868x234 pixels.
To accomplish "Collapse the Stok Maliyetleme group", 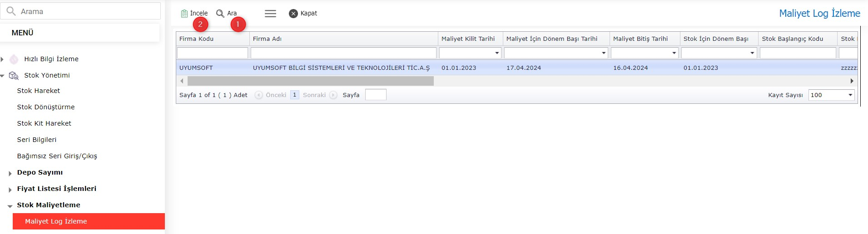I will (x=10, y=206).
